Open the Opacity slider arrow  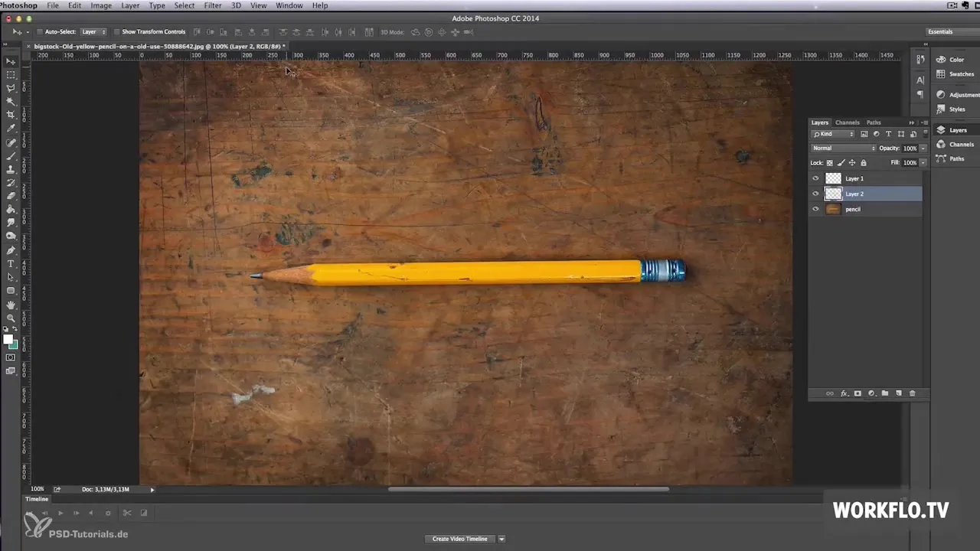(923, 148)
